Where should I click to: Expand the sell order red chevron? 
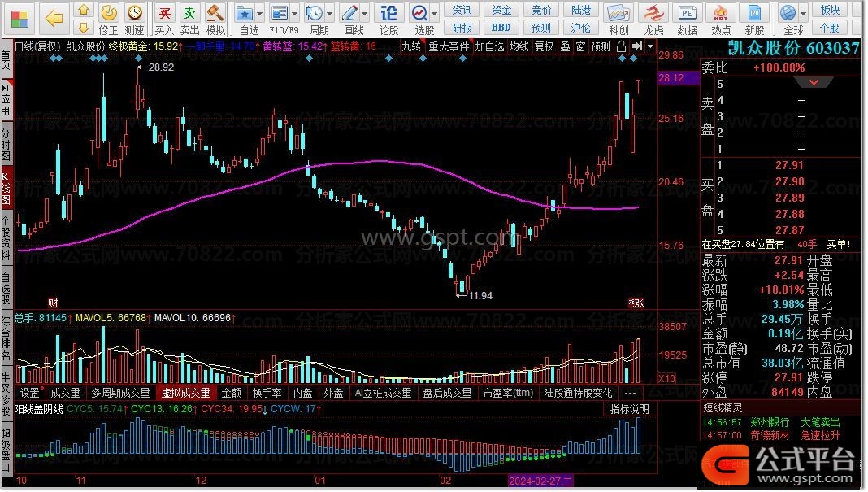(x=814, y=82)
